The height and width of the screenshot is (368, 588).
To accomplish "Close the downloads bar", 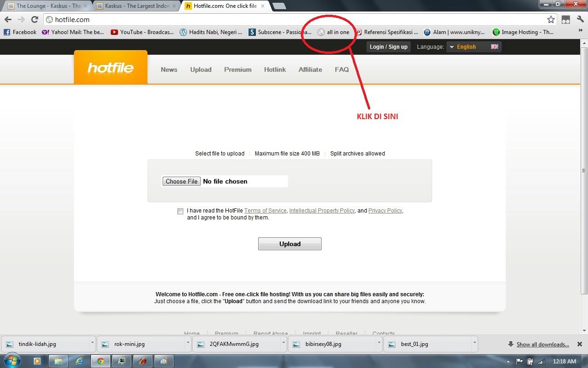I will click(580, 344).
